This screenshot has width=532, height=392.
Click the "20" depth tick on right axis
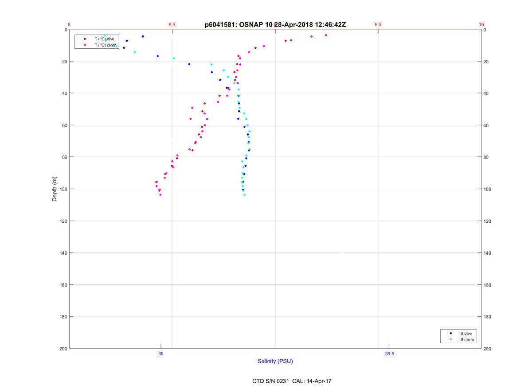click(487, 62)
